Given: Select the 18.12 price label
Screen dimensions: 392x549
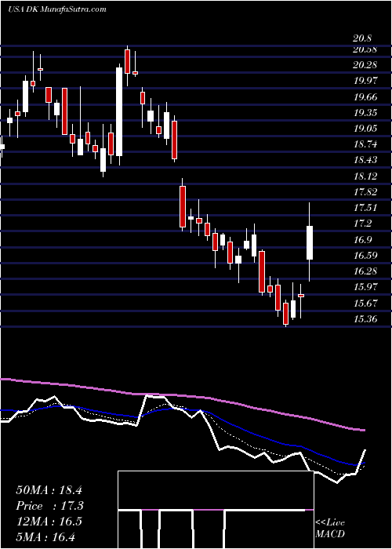Looking at the screenshot, I should (365, 176).
